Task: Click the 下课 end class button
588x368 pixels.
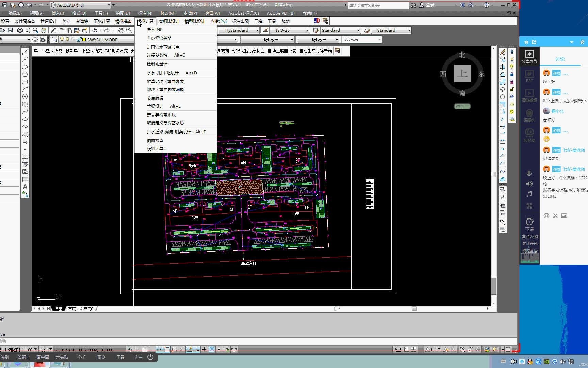Action: coord(529,225)
